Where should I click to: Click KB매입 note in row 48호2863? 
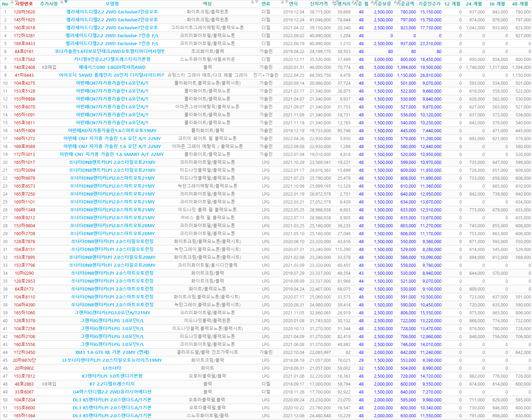point(49,384)
